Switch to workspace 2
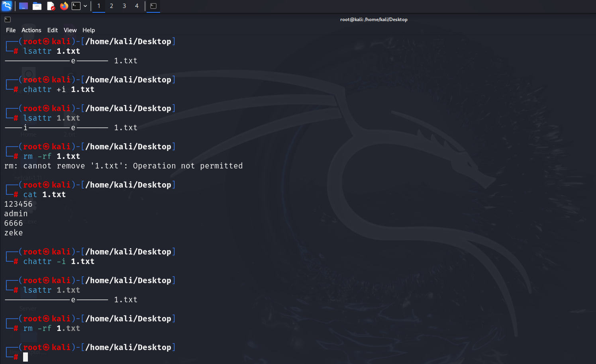The width and height of the screenshot is (596, 364). (112, 6)
